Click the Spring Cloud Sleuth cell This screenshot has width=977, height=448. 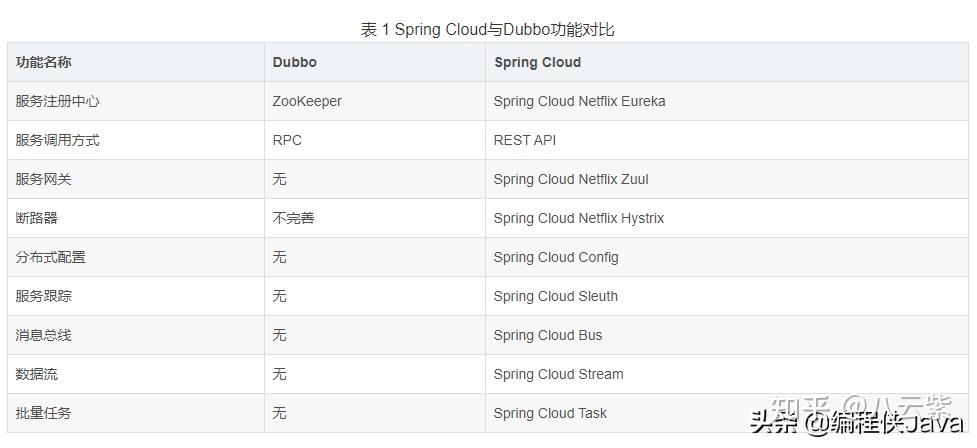pyautogui.click(x=556, y=296)
